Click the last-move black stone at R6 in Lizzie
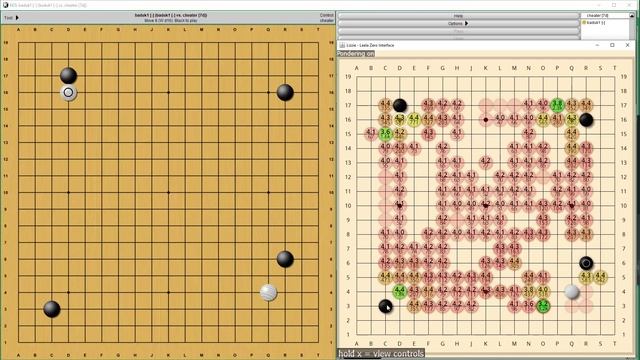640x360 pixels. point(586,263)
